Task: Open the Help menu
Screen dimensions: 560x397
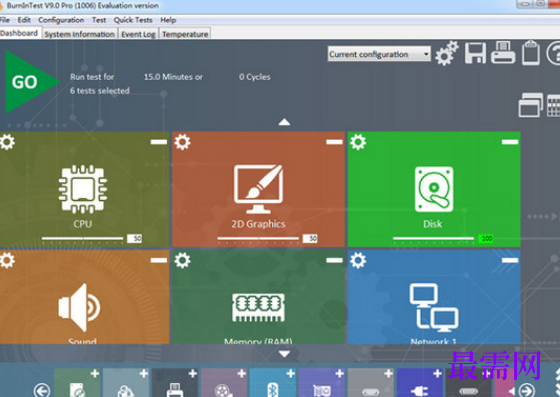Action: 168,20
